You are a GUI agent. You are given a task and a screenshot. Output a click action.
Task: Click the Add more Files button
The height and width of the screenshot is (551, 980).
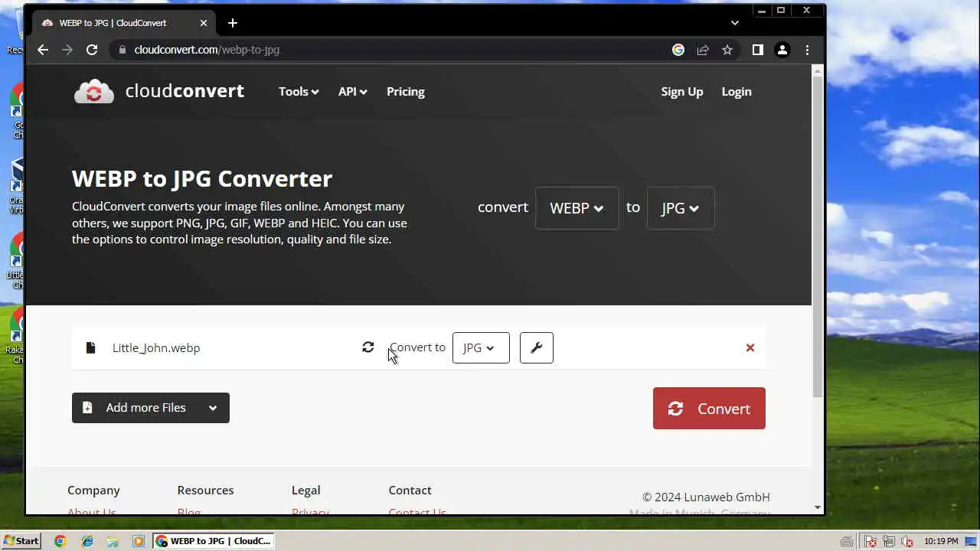tap(151, 408)
